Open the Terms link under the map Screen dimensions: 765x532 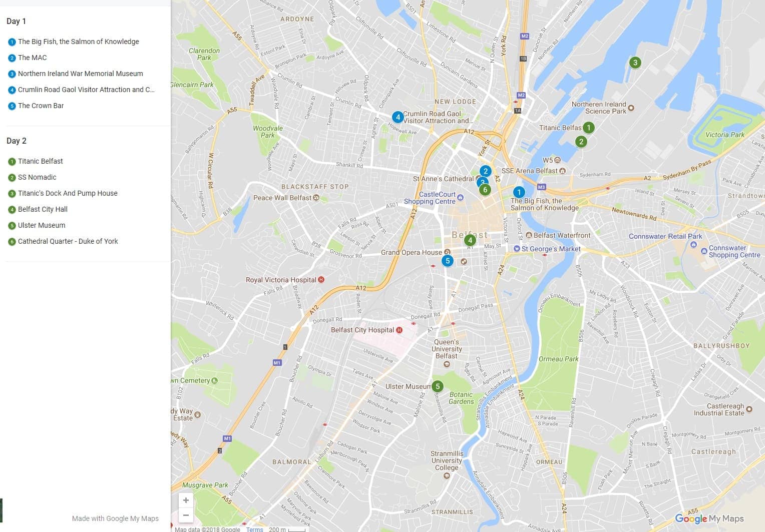[254, 529]
